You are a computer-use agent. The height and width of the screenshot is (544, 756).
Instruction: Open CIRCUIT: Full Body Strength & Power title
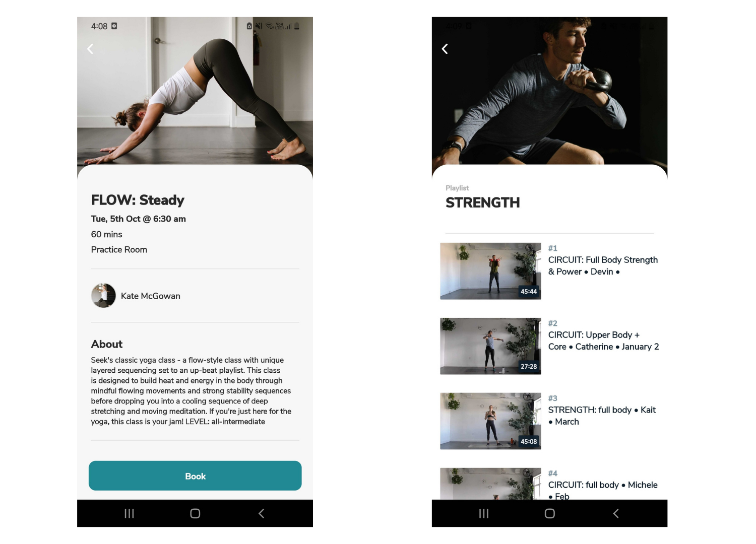(603, 265)
